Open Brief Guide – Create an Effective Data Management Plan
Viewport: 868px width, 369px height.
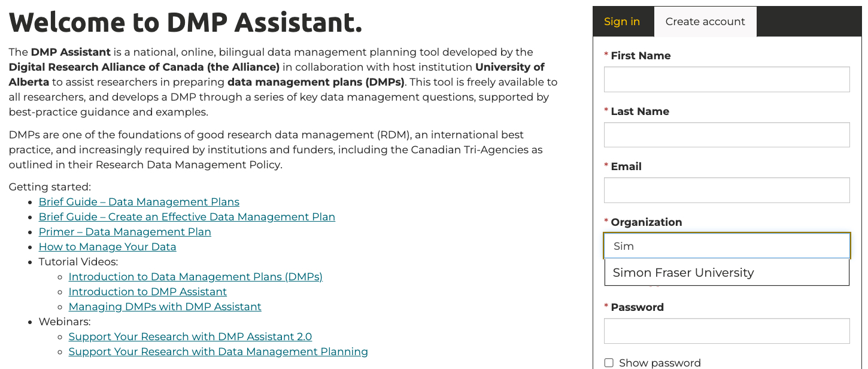pos(187,217)
